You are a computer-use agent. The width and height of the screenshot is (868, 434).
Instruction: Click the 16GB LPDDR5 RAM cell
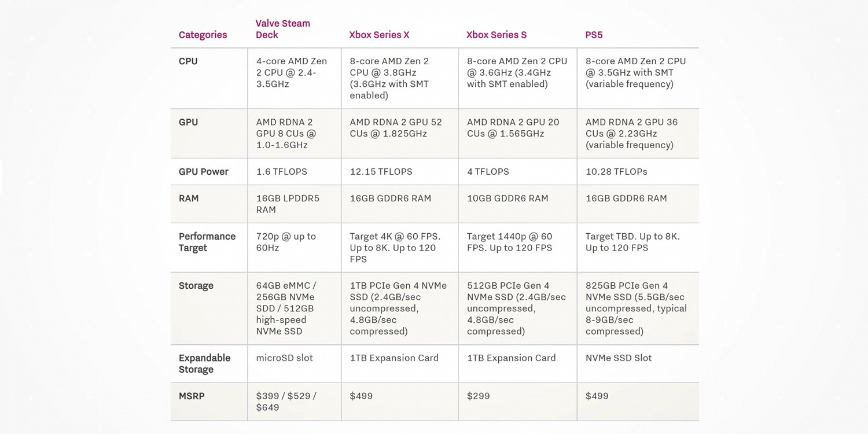[x=288, y=204]
